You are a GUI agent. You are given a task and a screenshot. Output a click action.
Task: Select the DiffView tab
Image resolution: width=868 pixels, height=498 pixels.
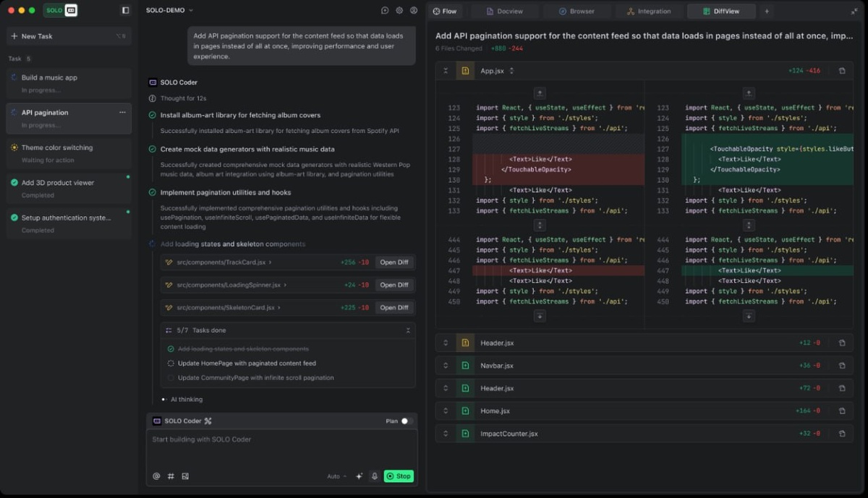point(721,11)
